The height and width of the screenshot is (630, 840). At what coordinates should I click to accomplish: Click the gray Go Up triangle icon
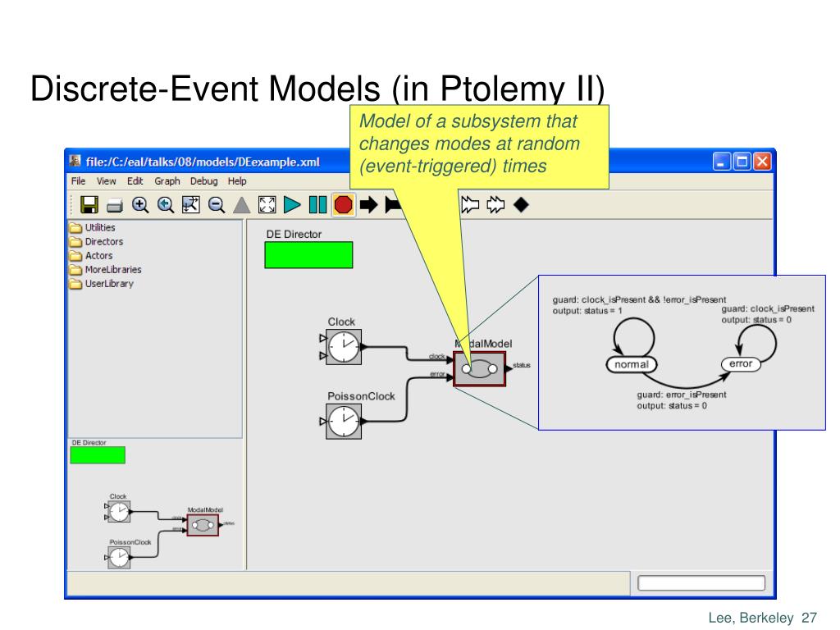[x=242, y=205]
